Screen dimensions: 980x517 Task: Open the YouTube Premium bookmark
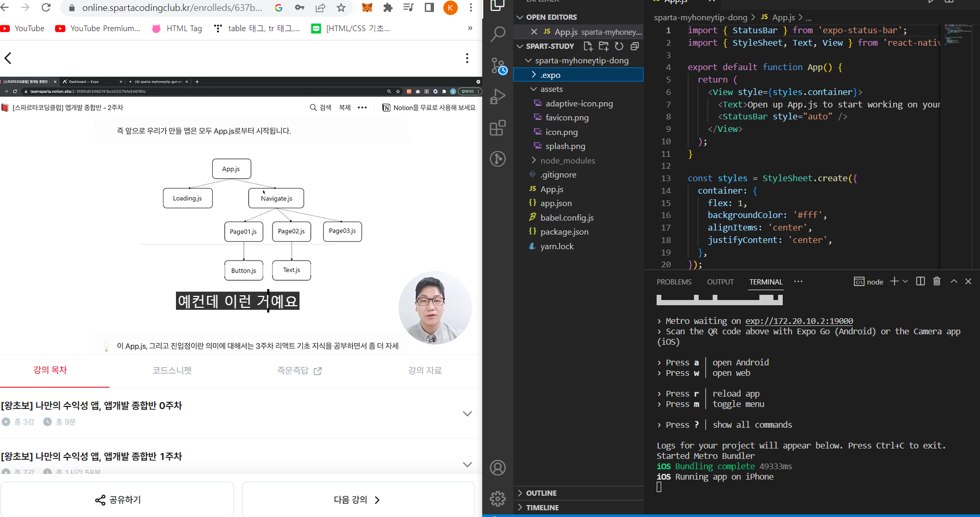pos(98,29)
